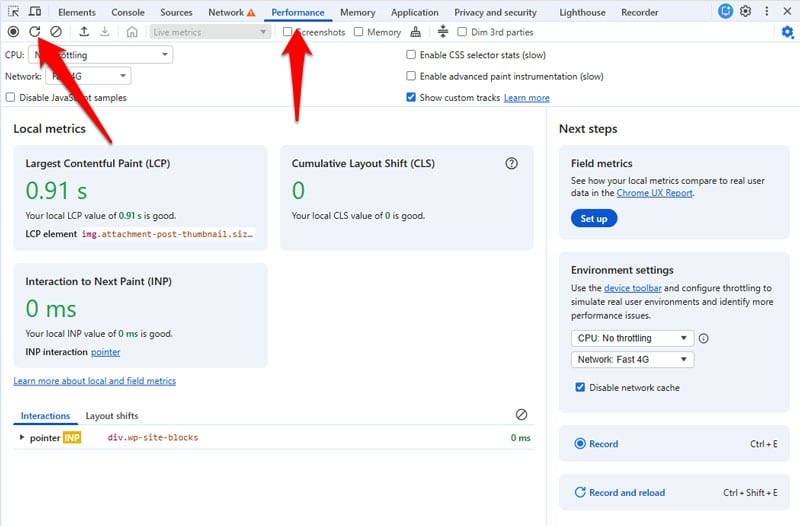Uncheck Show custom tracks
800x526 pixels.
(411, 97)
